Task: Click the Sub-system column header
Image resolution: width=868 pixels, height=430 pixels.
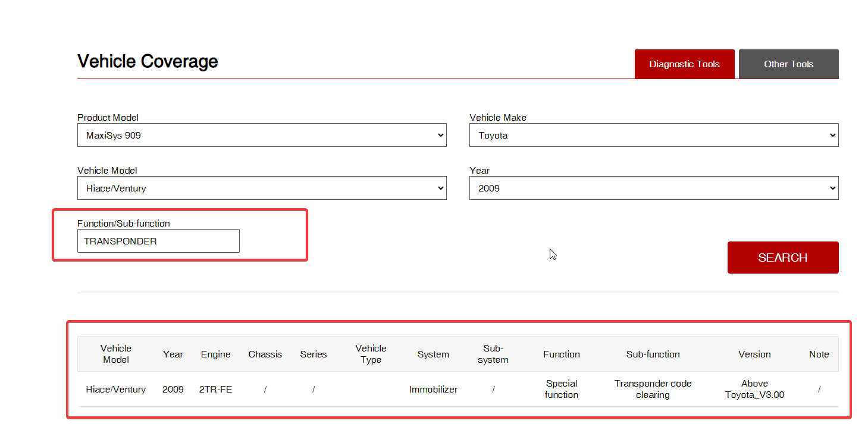Action: pyautogui.click(x=493, y=354)
